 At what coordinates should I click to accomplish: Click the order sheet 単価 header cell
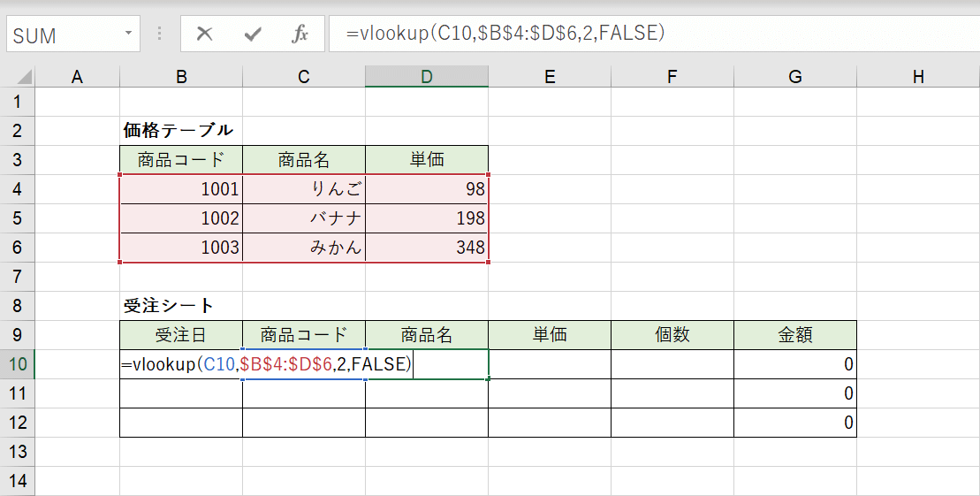pyautogui.click(x=550, y=334)
